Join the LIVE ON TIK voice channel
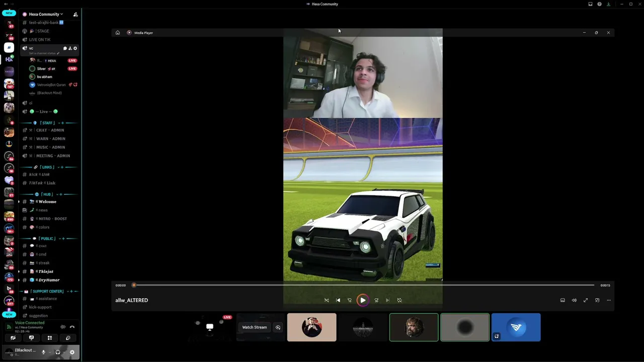644x362 pixels. tap(50, 40)
